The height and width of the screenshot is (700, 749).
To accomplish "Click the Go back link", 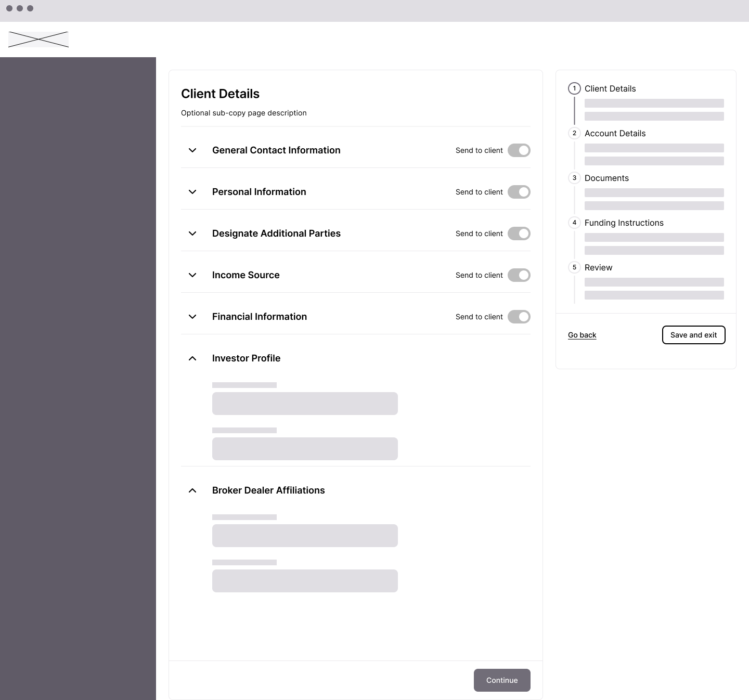I will click(582, 335).
